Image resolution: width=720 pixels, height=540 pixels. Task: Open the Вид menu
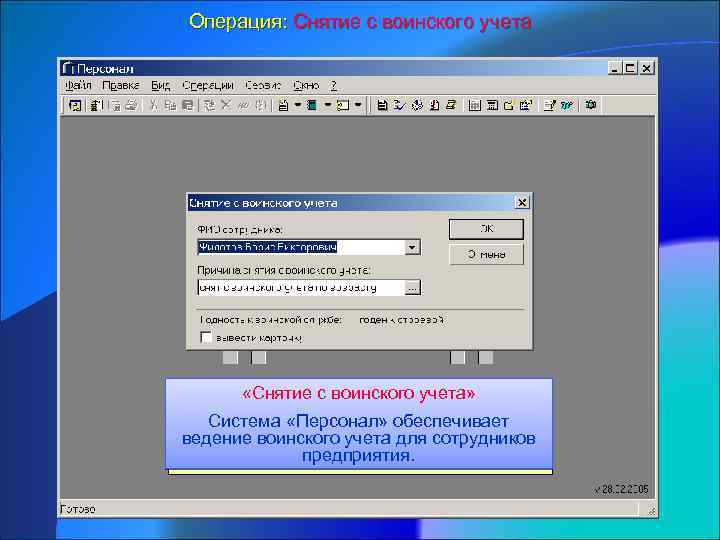tap(161, 85)
